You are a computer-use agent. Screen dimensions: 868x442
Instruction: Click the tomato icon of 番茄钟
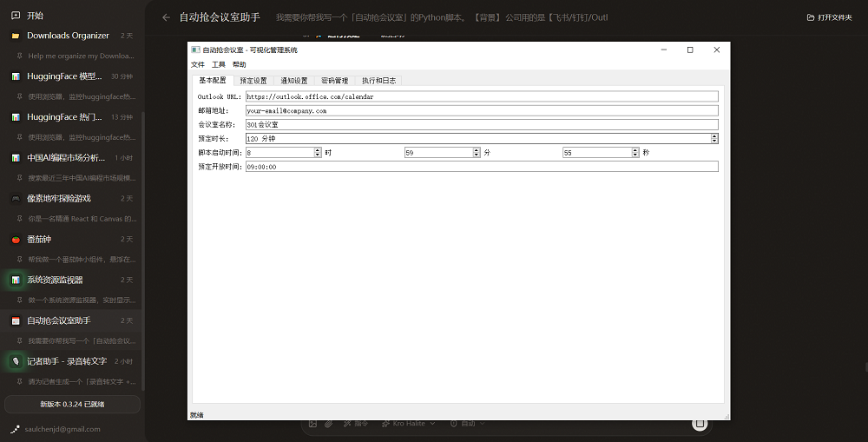(16, 240)
